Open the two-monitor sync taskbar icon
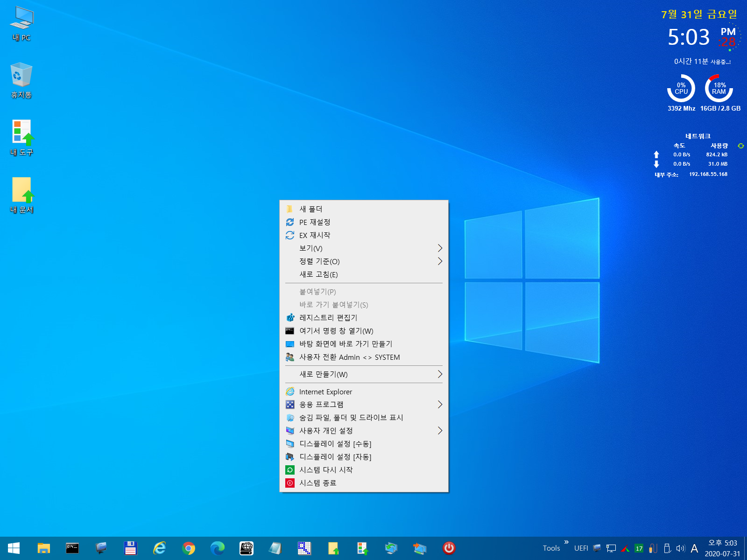 [391, 548]
